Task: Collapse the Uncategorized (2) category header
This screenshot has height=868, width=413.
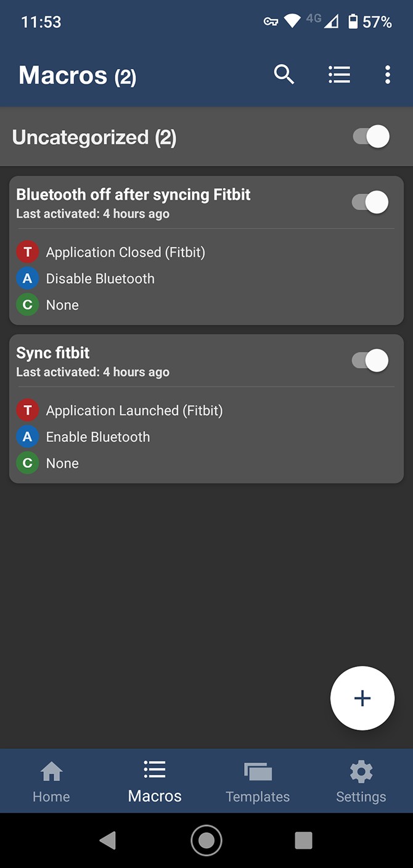Action: pos(94,137)
